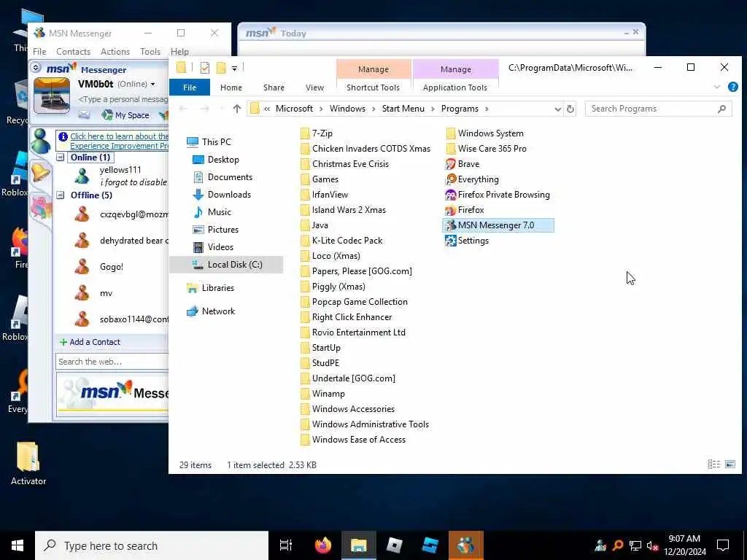The width and height of the screenshot is (747, 560).
Task: Open Roblox Studio from the taskbar
Action: pos(430,545)
